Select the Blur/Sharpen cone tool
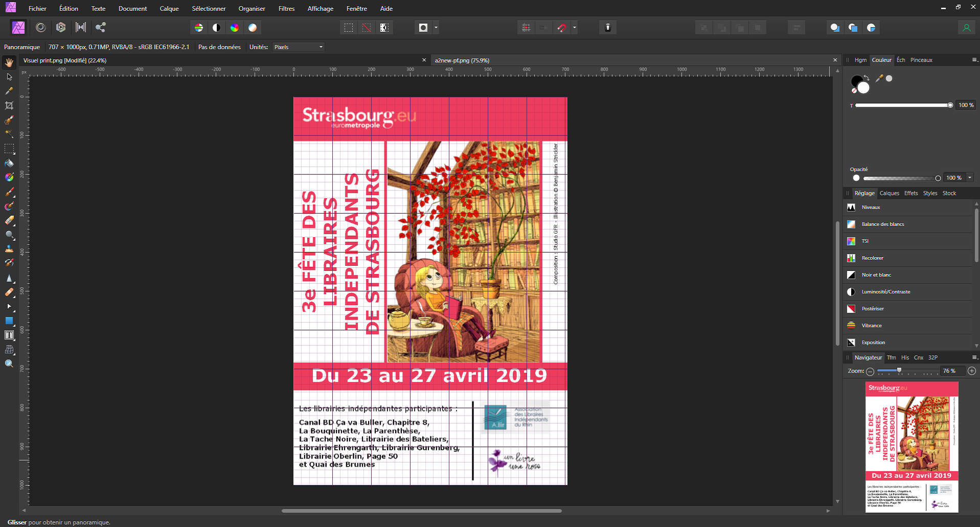Image resolution: width=980 pixels, height=527 pixels. [x=9, y=278]
